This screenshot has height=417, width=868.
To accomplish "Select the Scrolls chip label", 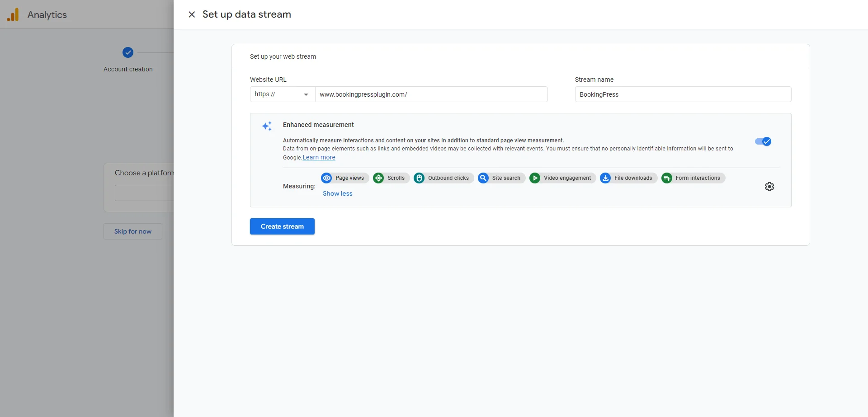I will pyautogui.click(x=396, y=178).
